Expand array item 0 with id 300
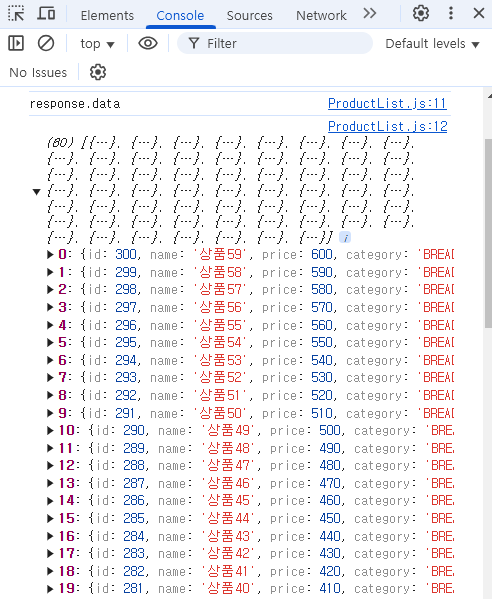This screenshot has width=492, height=599. tap(50, 254)
